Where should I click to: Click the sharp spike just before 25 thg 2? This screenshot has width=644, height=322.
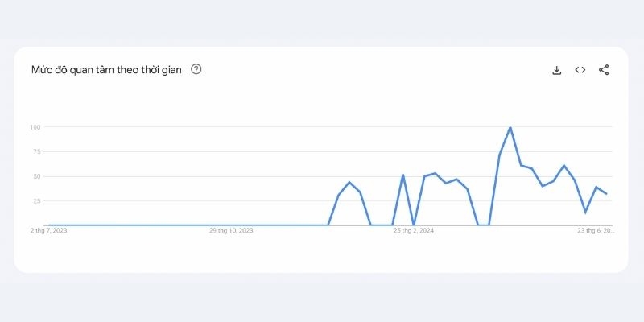[x=402, y=175]
